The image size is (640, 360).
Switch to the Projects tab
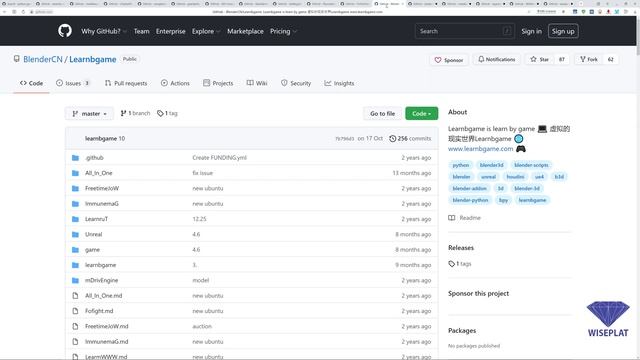218,83
